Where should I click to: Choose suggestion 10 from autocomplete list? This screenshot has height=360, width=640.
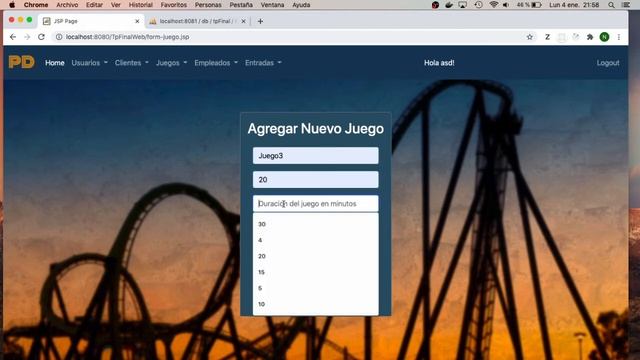point(316,304)
